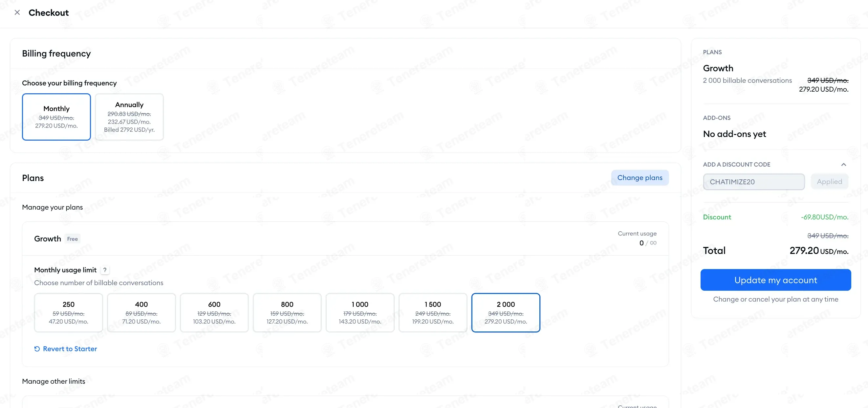Click the Applied discount button
Image resolution: width=868 pixels, height=408 pixels.
[x=829, y=182]
